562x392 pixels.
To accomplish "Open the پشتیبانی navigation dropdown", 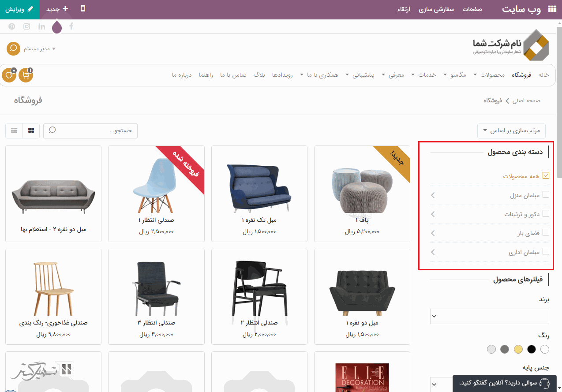I will [x=360, y=75].
